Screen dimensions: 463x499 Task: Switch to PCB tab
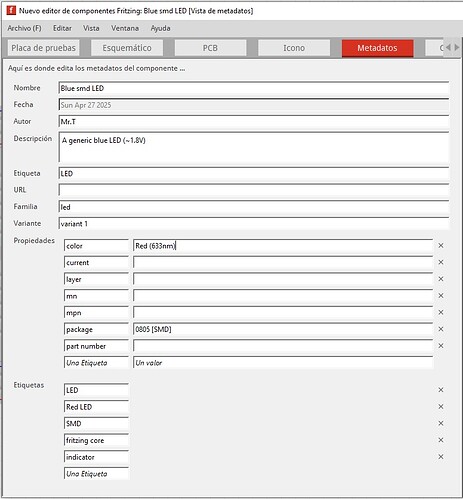tap(210, 48)
